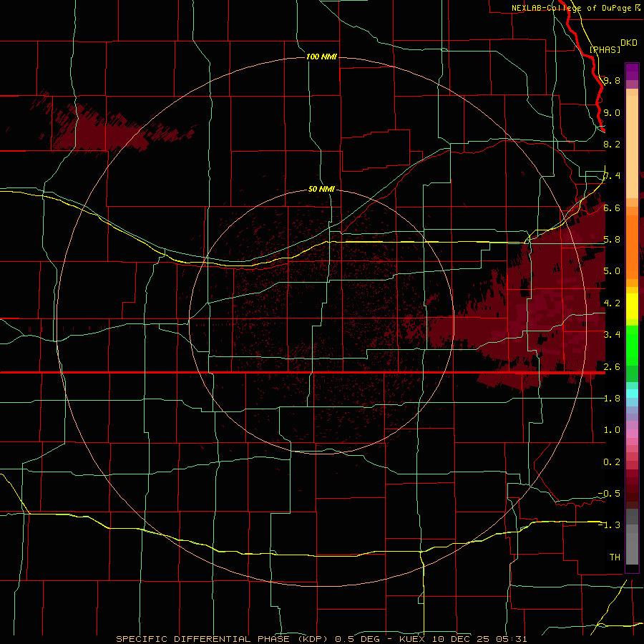Select the 100 NMI range ring label

coord(321,57)
